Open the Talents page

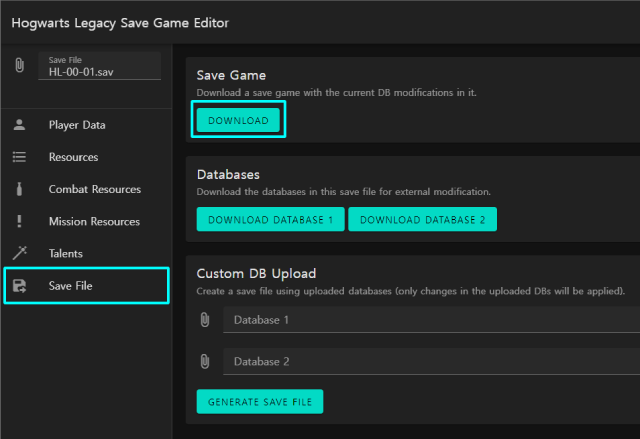pyautogui.click(x=87, y=253)
